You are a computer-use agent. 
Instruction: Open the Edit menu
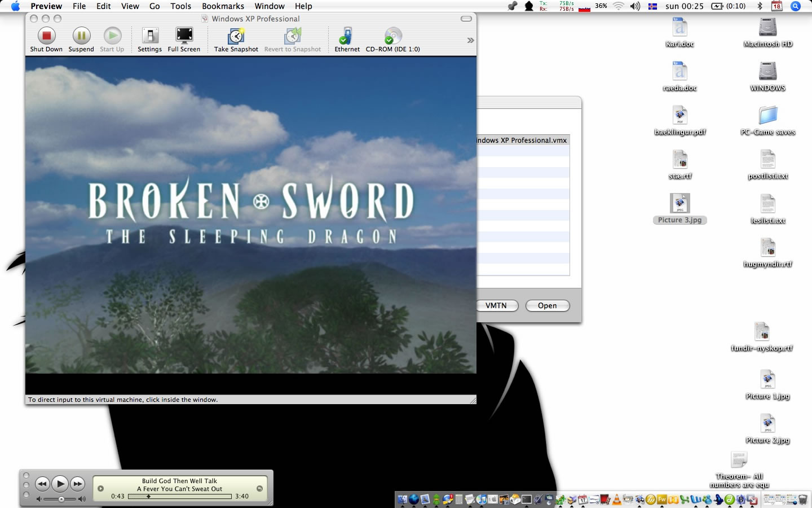[x=104, y=6]
